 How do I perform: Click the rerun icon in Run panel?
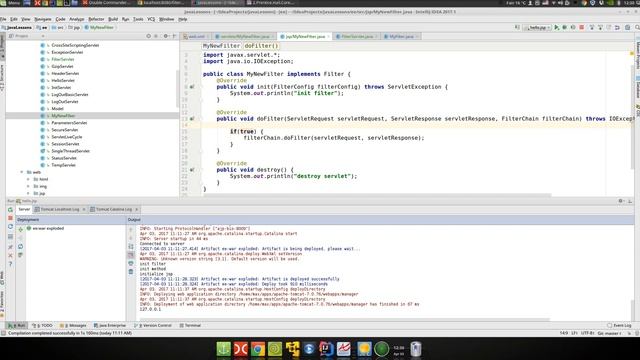pos(10,209)
